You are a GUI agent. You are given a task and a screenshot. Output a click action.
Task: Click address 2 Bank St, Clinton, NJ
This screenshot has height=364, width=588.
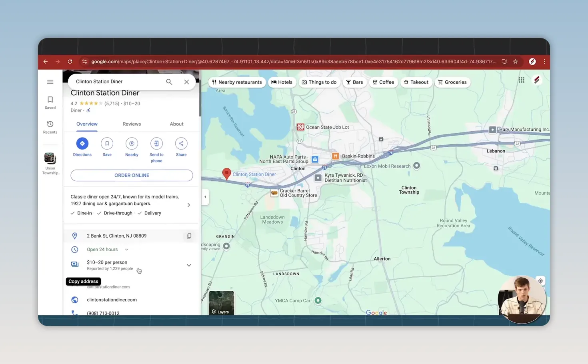tap(116, 236)
